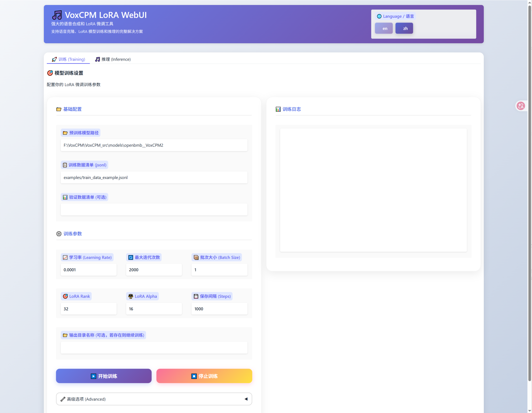Switch language to zh
Screen dimensions: 532x413
(404, 28)
